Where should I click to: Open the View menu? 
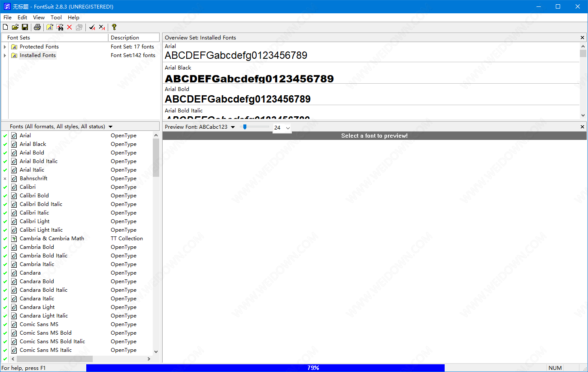[39, 18]
